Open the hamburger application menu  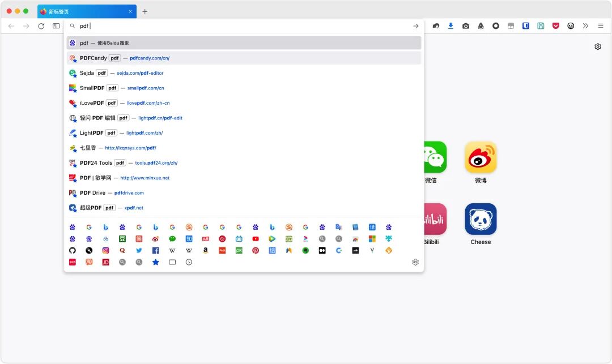tap(601, 26)
